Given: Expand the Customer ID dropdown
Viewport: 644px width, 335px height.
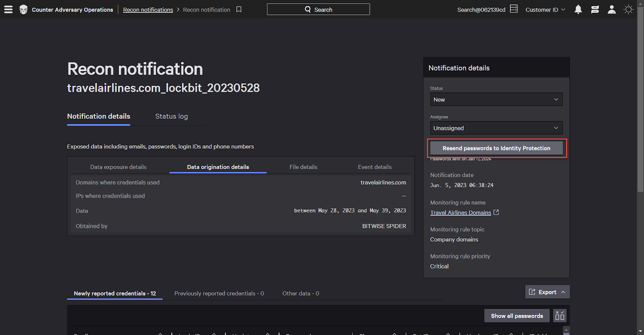Looking at the screenshot, I should coord(545,10).
